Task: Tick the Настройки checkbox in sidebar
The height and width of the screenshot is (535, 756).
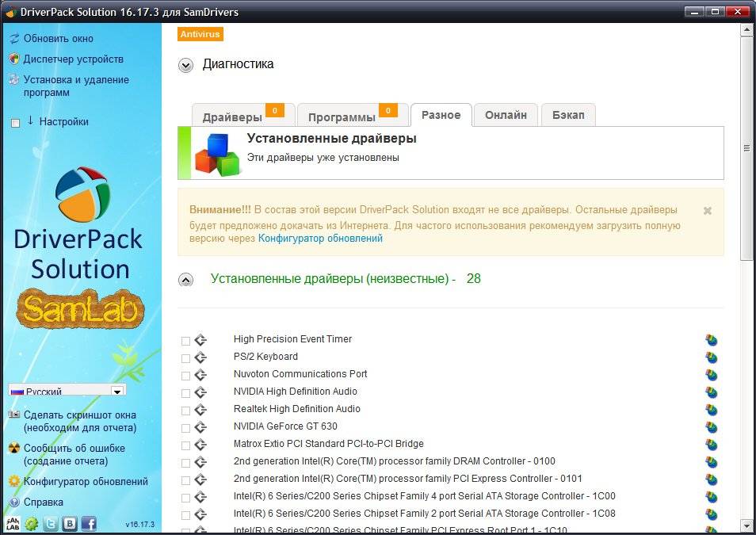Action: (x=15, y=123)
